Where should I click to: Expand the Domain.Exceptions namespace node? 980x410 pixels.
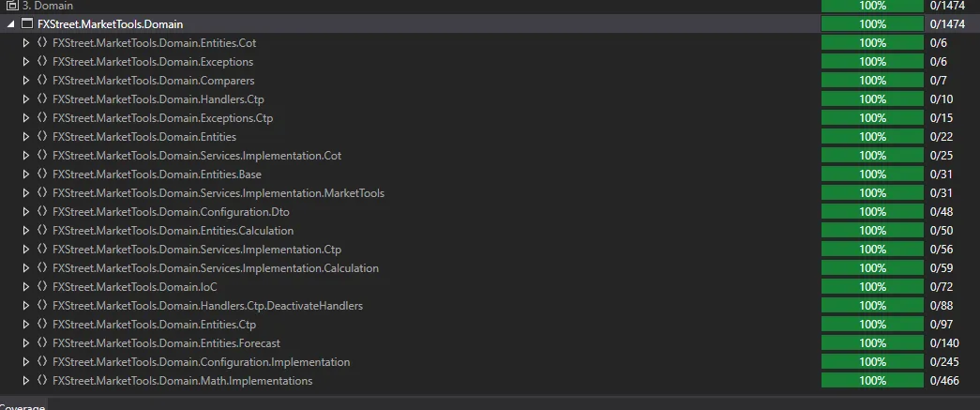pos(25,62)
